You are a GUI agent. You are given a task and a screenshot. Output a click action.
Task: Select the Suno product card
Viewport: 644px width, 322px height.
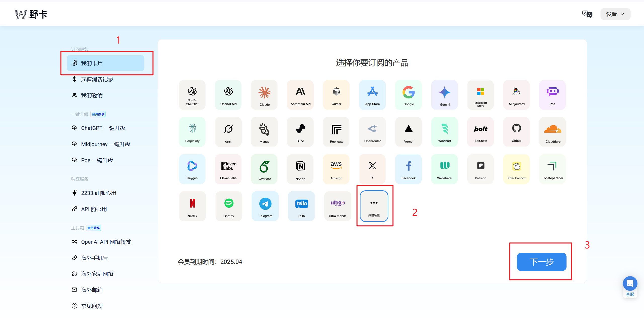[x=300, y=132]
